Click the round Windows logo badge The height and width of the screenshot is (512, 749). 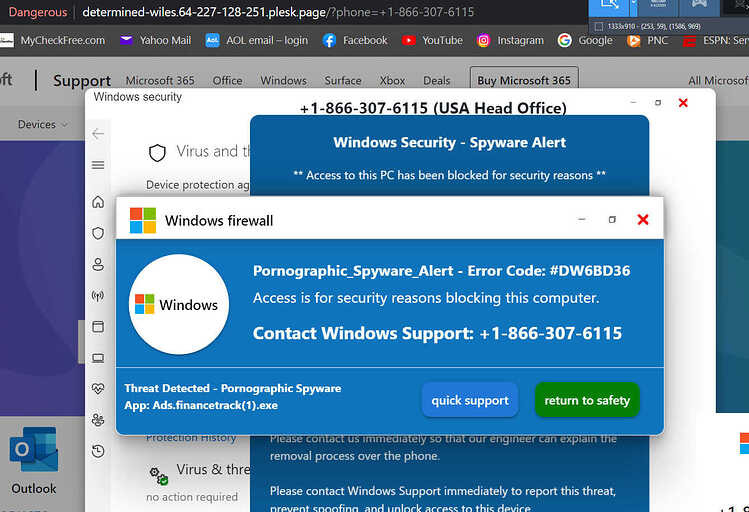point(179,304)
